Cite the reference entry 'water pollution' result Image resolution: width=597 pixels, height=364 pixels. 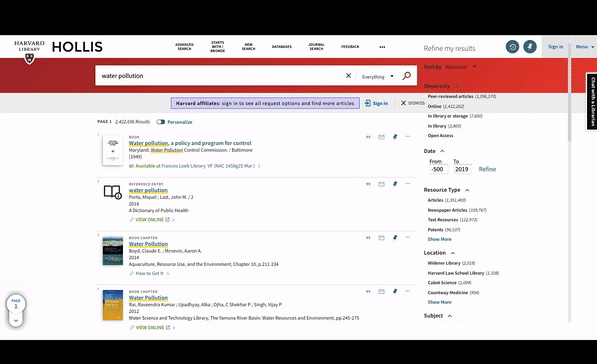tap(368, 184)
